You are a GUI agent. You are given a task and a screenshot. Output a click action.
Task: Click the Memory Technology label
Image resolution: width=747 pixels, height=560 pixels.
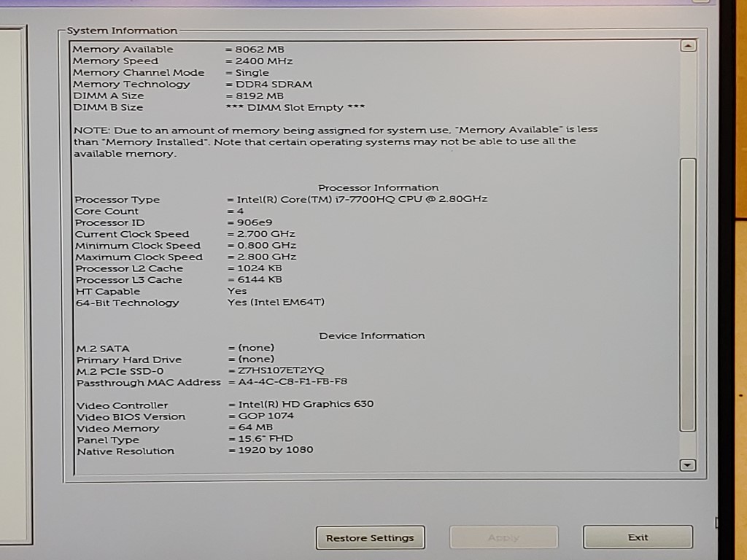coord(131,85)
